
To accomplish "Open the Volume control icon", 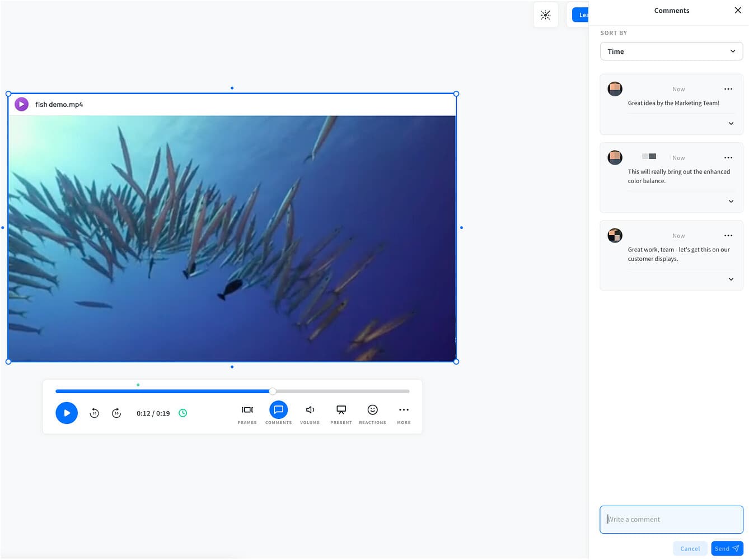I will pos(310,409).
